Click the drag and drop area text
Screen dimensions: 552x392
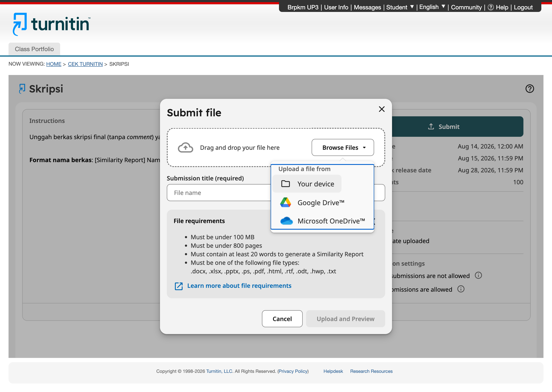coord(240,147)
